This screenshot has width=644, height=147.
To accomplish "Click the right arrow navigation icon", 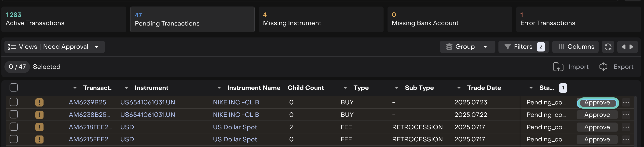I will click(x=632, y=47).
